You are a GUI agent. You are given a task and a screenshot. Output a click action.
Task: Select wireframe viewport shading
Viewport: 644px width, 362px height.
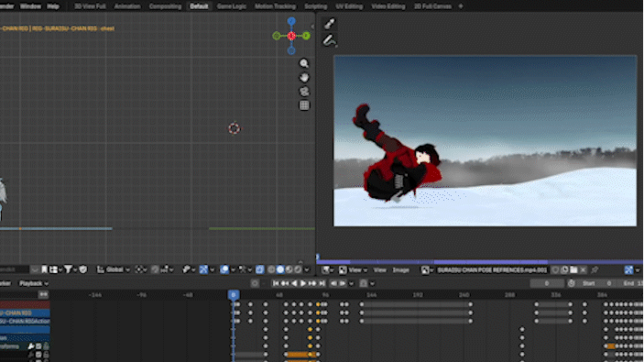[x=271, y=269]
